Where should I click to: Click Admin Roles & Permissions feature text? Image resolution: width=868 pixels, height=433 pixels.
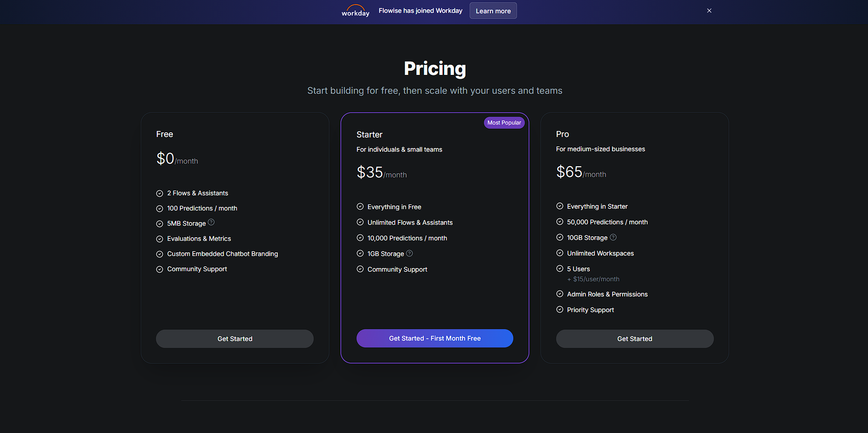pos(607,294)
